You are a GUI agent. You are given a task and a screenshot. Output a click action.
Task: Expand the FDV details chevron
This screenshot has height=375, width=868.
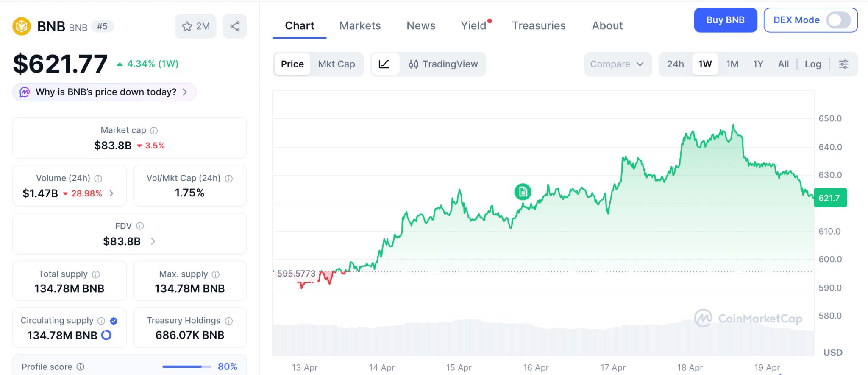[x=153, y=241]
